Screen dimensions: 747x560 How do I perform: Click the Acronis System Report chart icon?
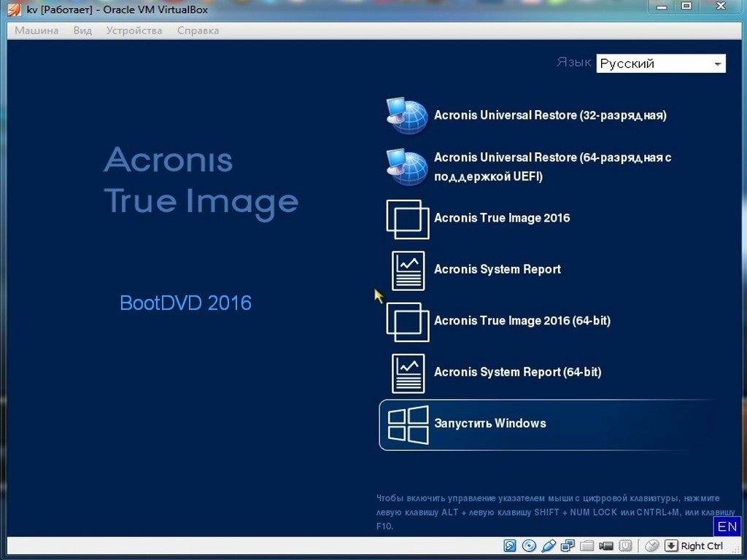pos(408,270)
